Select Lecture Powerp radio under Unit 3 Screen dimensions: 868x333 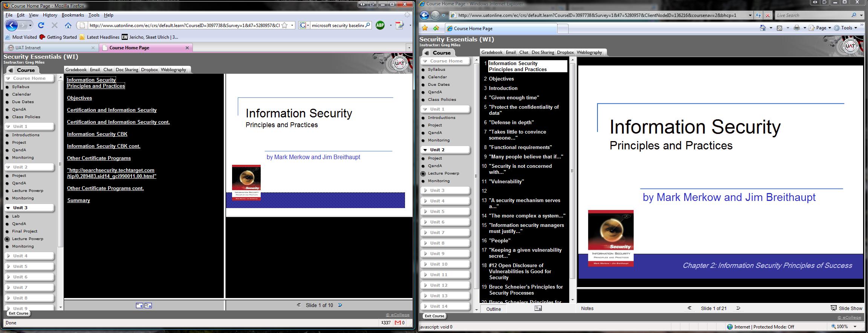tap(7, 239)
